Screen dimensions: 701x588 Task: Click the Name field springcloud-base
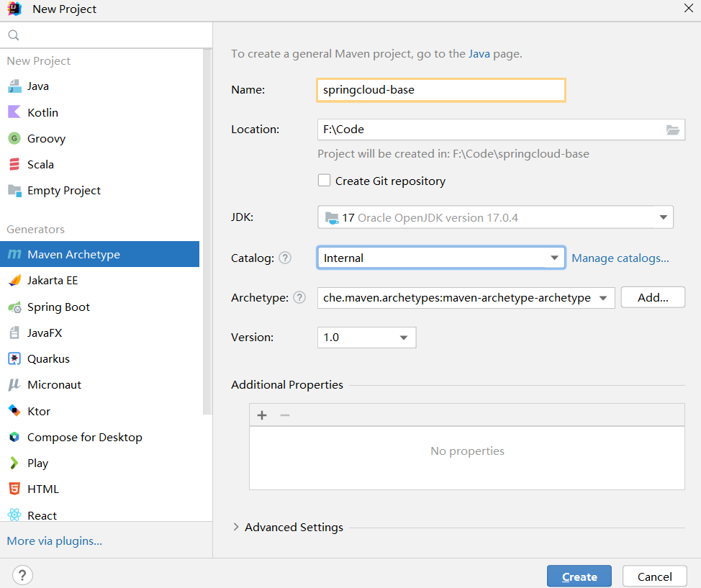[x=440, y=90]
